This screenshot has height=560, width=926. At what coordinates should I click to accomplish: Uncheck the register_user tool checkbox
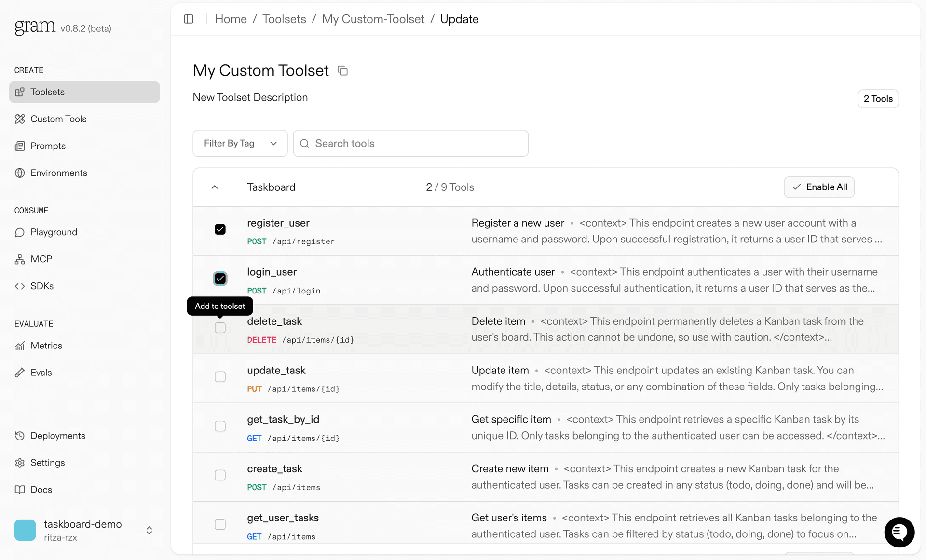[220, 229]
